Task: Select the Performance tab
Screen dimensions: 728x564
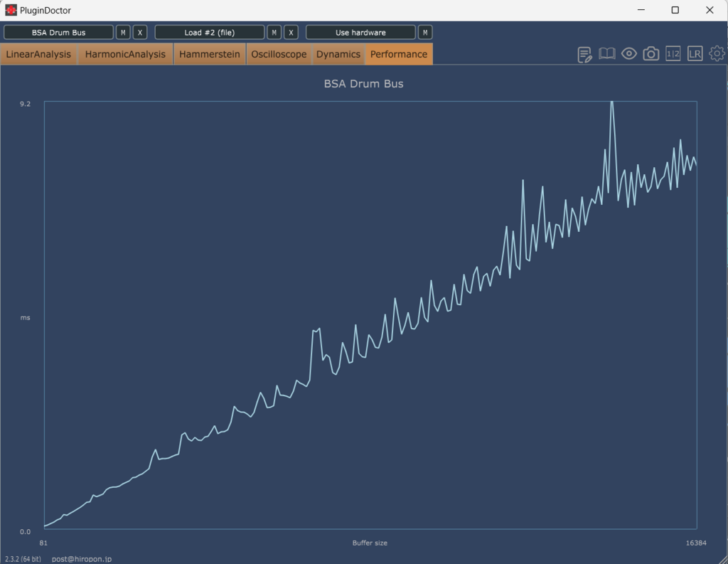Action: coord(399,54)
